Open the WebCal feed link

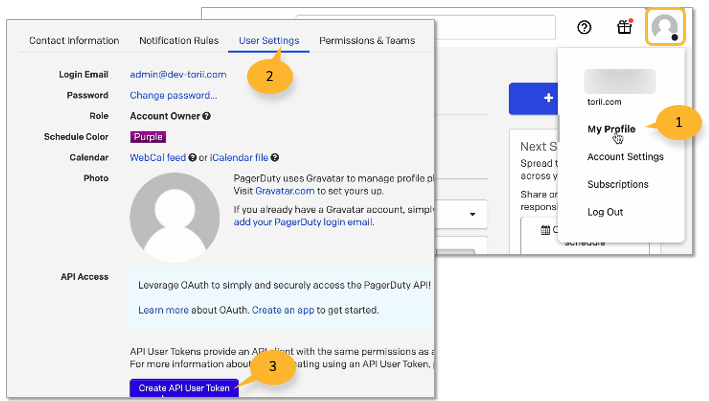[x=158, y=158]
